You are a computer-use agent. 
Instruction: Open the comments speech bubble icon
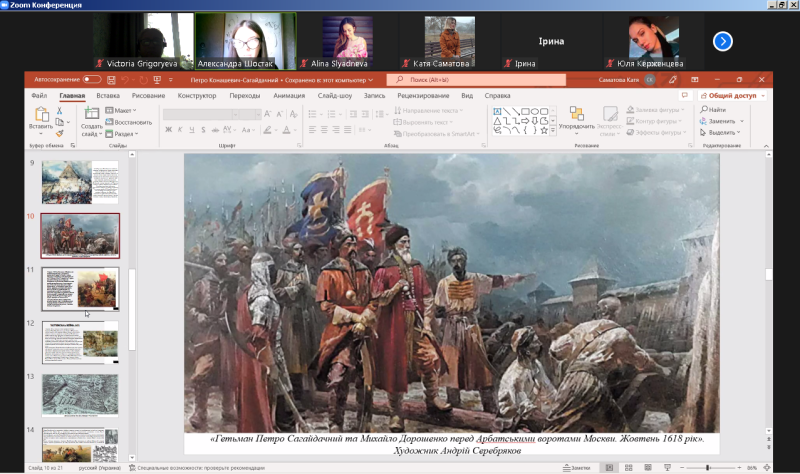685,95
